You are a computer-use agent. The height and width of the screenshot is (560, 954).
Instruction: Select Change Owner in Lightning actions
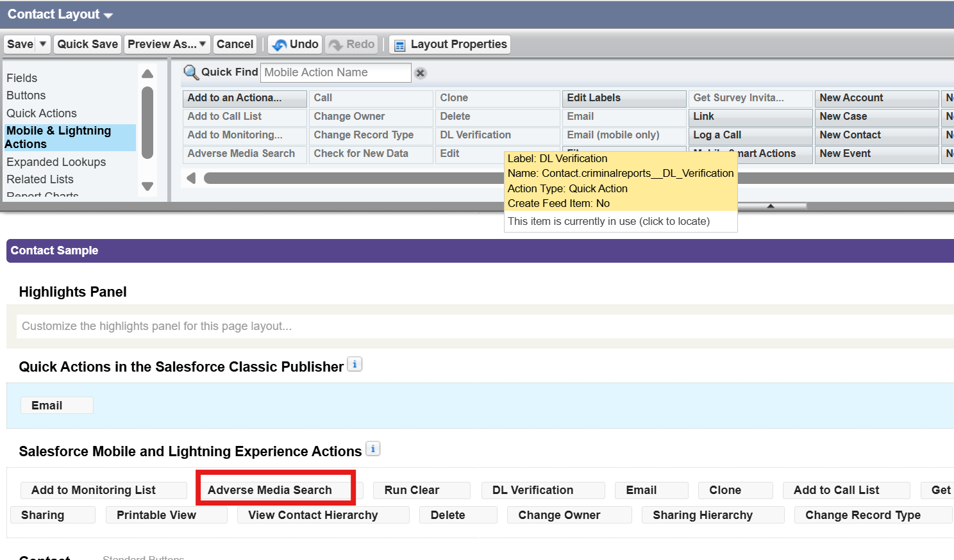pyautogui.click(x=569, y=515)
